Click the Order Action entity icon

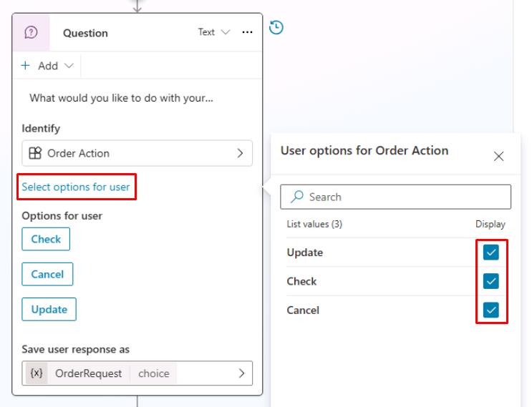[x=35, y=153]
